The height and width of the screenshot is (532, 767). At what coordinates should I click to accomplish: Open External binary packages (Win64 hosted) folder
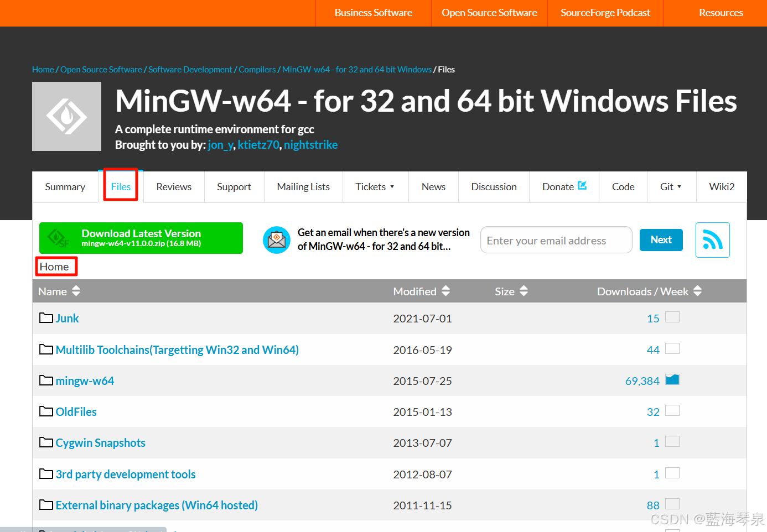(157, 505)
